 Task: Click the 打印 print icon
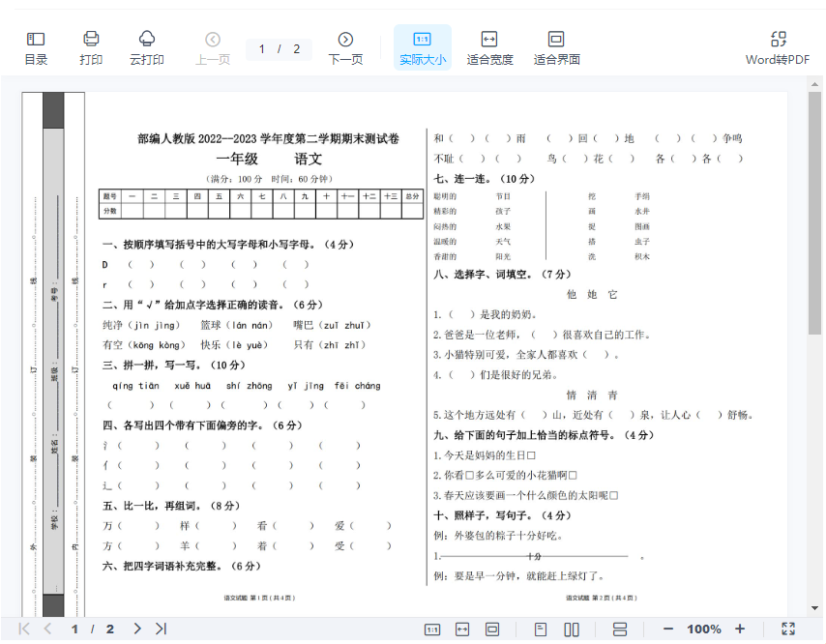click(91, 47)
